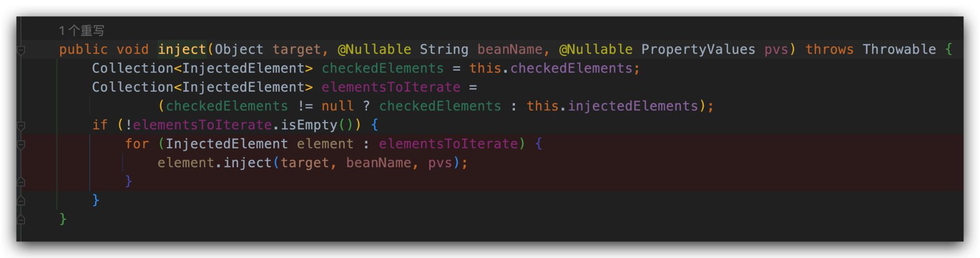
Task: Place cursor on this.checkedElements field reference
Action: (x=551, y=68)
